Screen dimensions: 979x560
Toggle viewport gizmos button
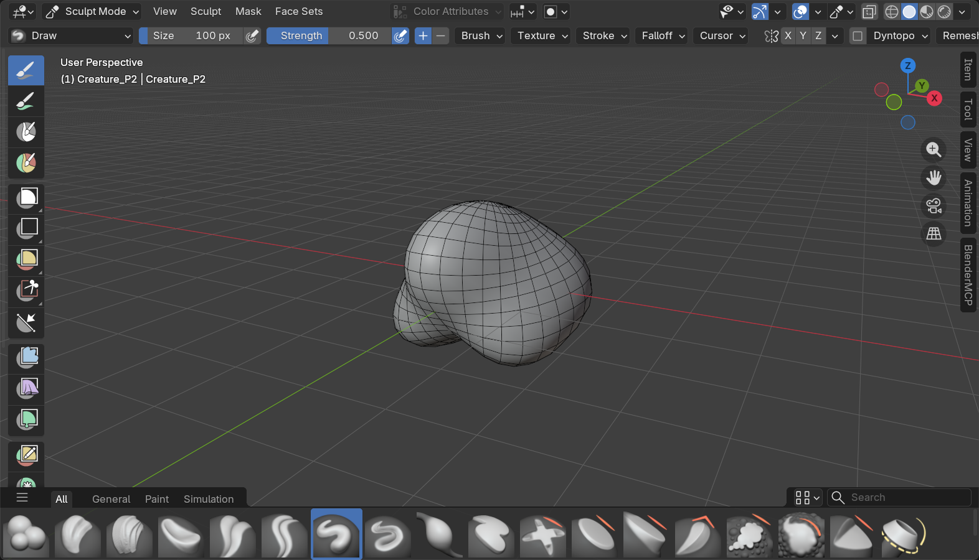pyautogui.click(x=760, y=12)
